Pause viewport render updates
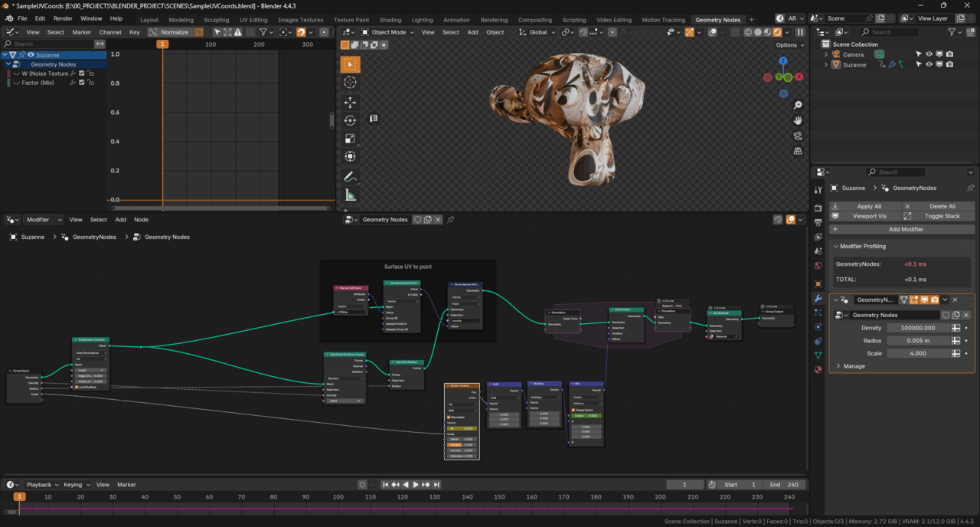Screen dimensions: 980x527 pos(800,32)
